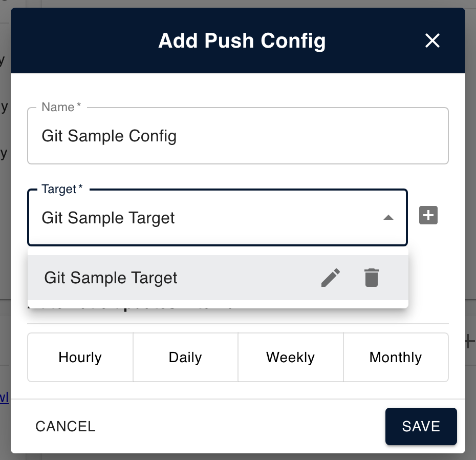Switch frequency to Weekly

click(290, 358)
